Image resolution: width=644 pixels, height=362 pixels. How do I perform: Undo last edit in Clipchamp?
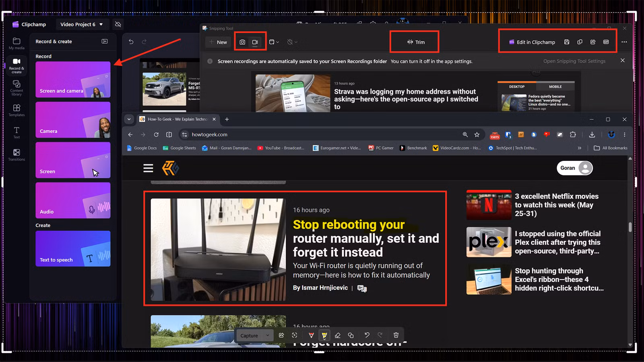(x=131, y=41)
